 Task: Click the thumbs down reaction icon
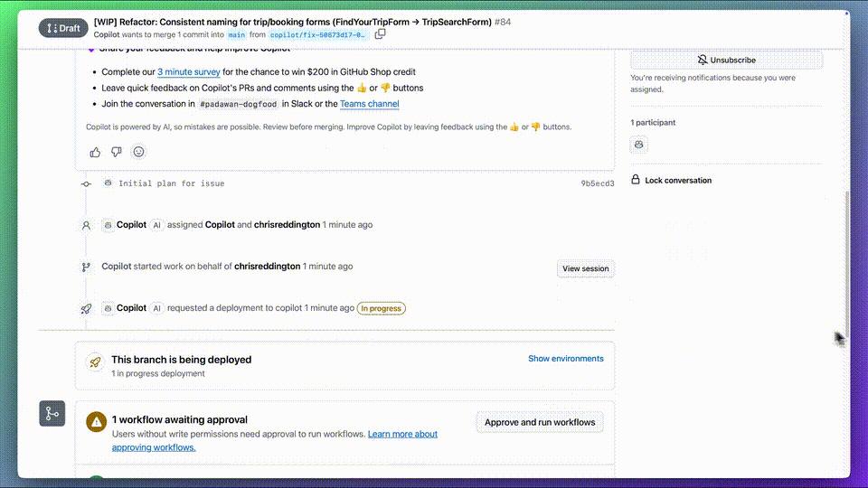point(117,152)
